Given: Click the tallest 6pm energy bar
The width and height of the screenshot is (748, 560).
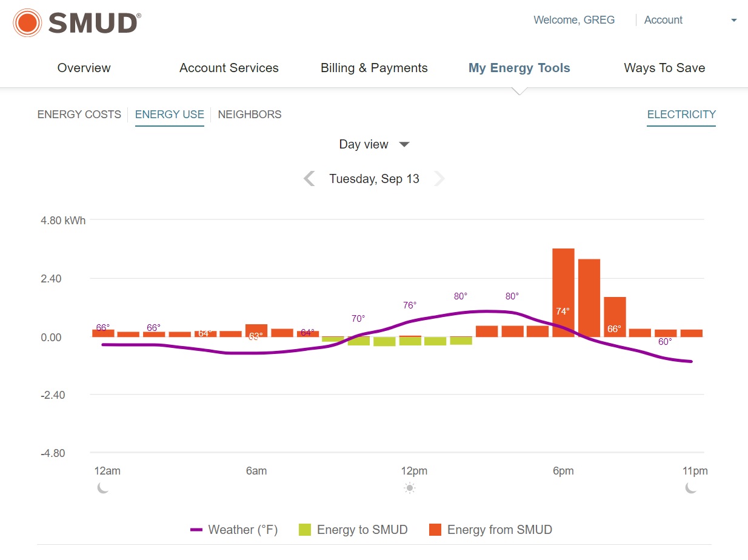Looking at the screenshot, I should coord(563,285).
